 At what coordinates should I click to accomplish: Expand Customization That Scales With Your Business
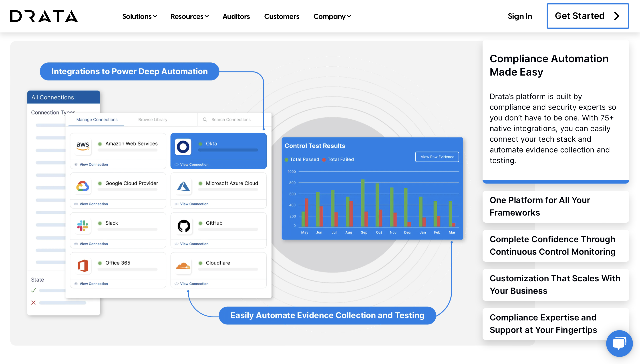pyautogui.click(x=556, y=285)
